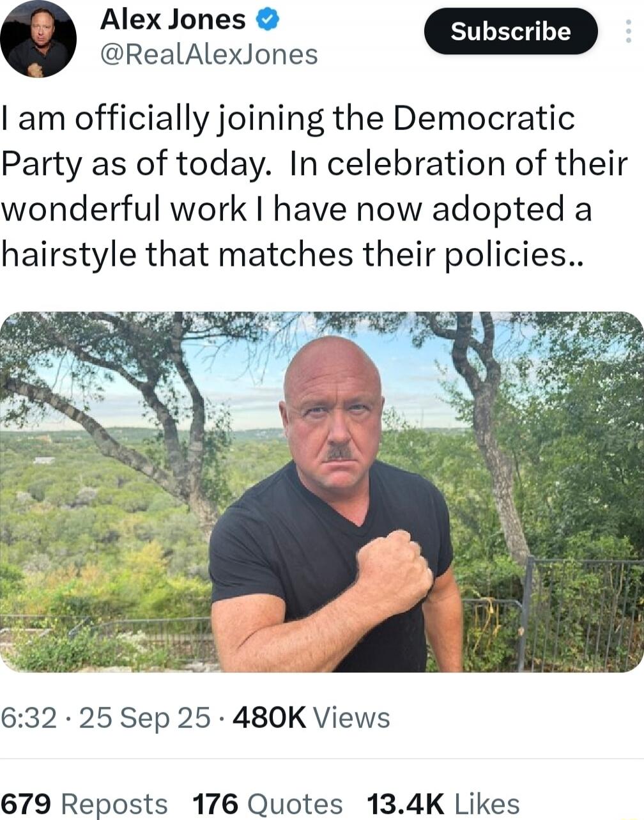This screenshot has height=820, width=644.
Task: Click the word Likes label
Action: pyautogui.click(x=487, y=803)
